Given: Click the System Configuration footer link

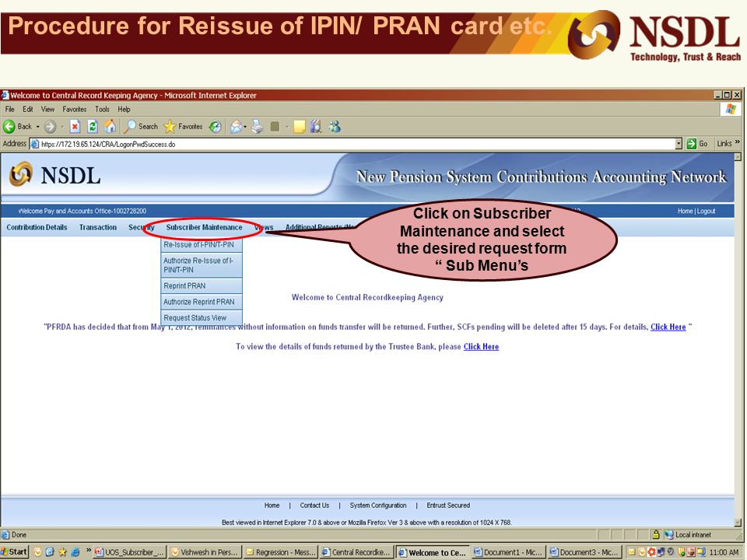Looking at the screenshot, I should [378, 506].
